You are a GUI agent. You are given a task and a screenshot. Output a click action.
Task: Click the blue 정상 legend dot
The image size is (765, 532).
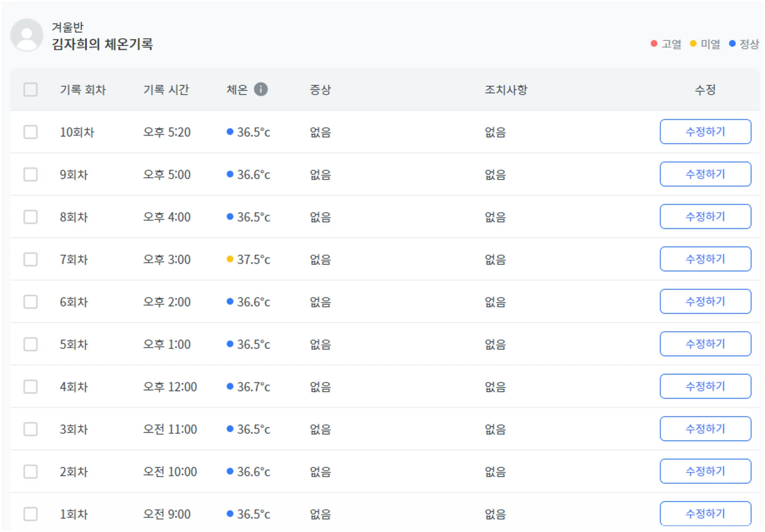click(732, 44)
